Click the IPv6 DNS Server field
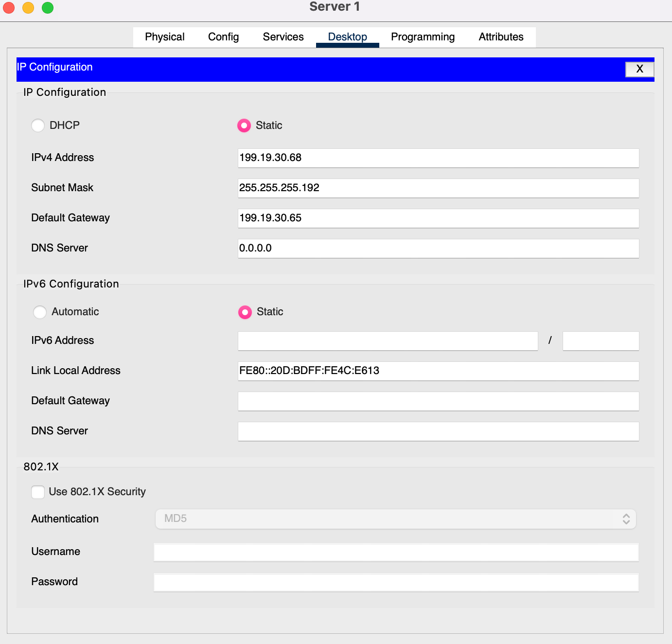Image resolution: width=672 pixels, height=644 pixels. click(x=438, y=431)
